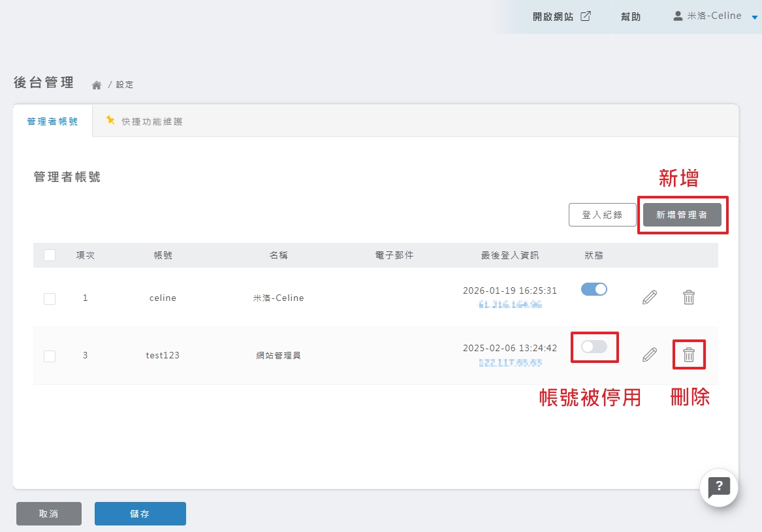The width and height of the screenshot is (762, 532).
Task: Select the 管理者帳號 tab
Action: pos(52,121)
